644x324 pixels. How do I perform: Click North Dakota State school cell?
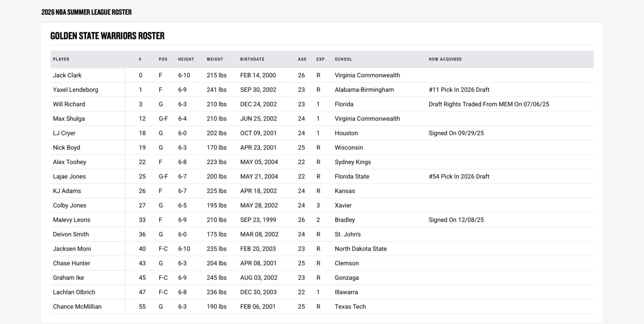tap(360, 249)
